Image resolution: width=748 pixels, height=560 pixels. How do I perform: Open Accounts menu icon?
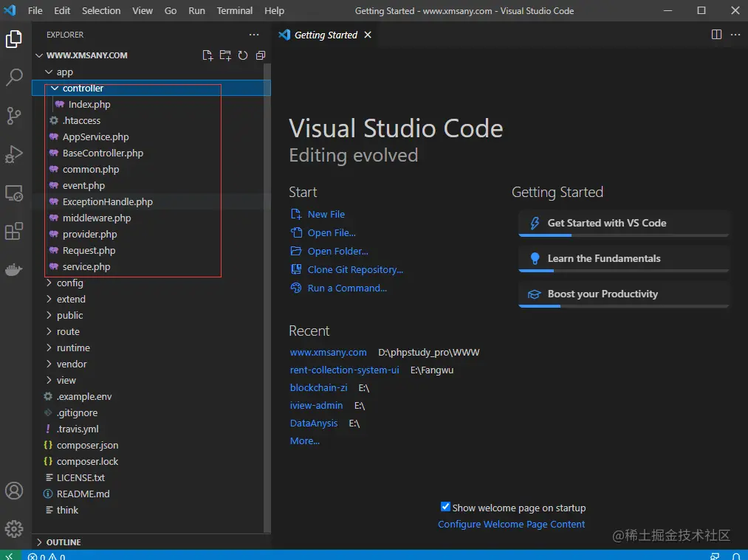(x=14, y=491)
